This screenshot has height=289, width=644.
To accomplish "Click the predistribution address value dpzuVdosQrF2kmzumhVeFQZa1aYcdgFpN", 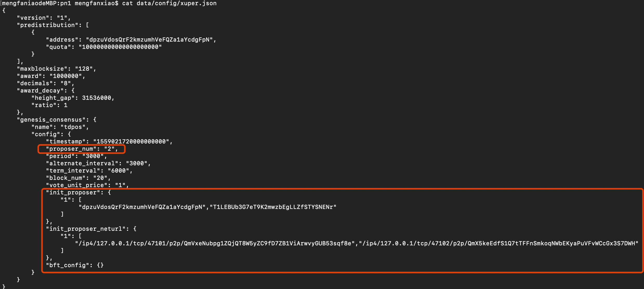I will 149,40.
